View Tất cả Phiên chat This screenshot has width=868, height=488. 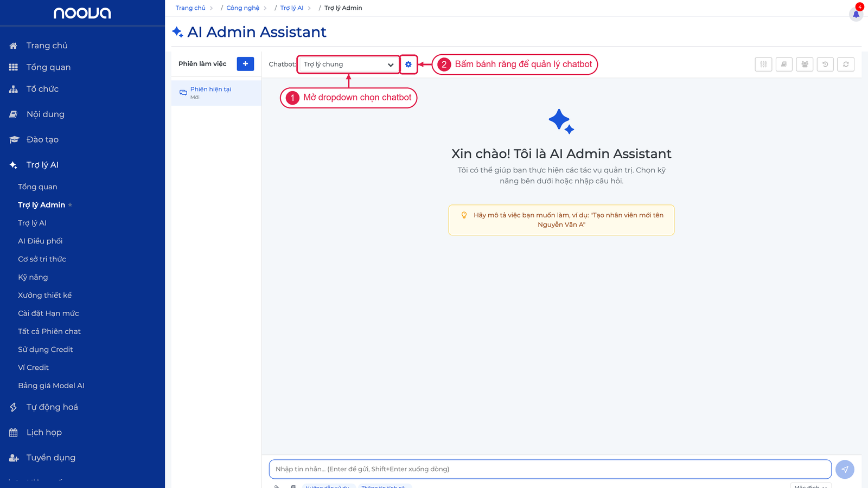49,331
